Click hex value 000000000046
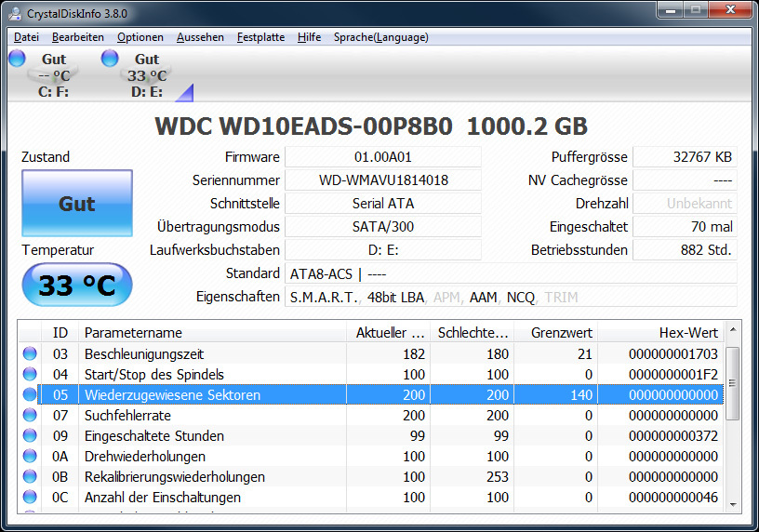This screenshot has width=759, height=532. [672, 498]
